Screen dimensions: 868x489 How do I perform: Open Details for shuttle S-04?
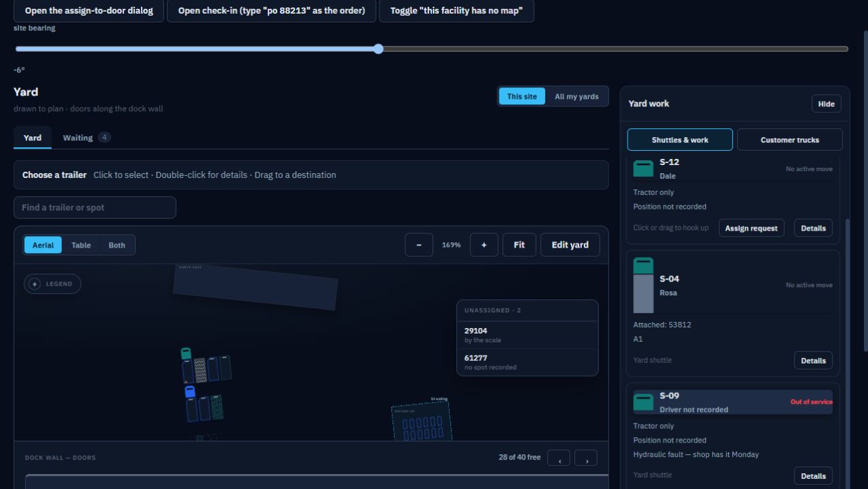[813, 361]
